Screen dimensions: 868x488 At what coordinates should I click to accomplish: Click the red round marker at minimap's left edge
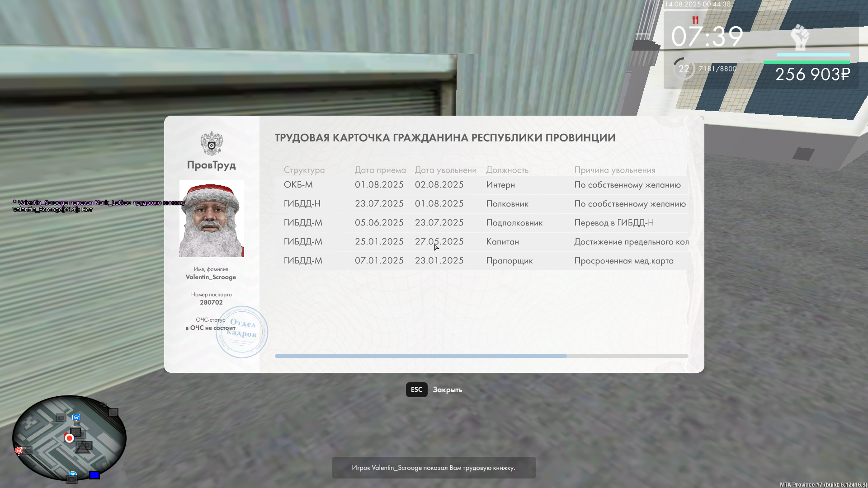point(19,450)
